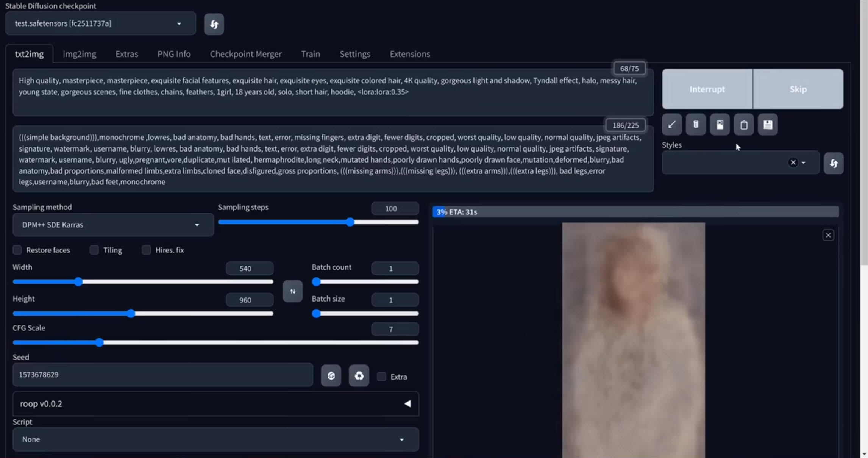The image size is (868, 458).
Task: Click the arrow icon to read last generation parameters
Action: [x=671, y=125]
